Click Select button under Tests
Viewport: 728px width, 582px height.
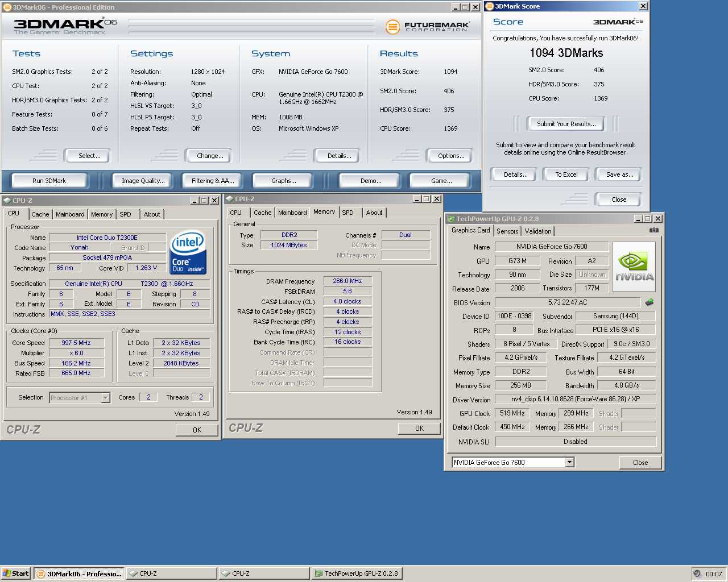point(89,156)
